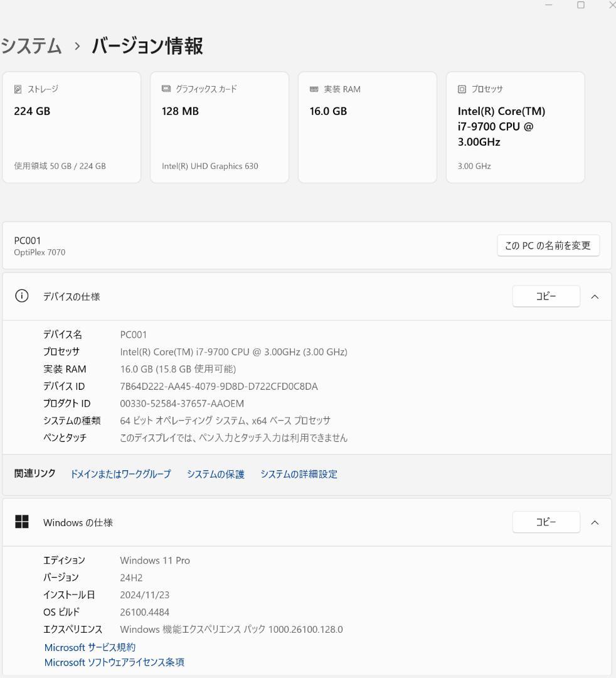Screen dimensions: 616x678
Task: Collapse the デバイスの仕様 section
Action: coord(595,296)
